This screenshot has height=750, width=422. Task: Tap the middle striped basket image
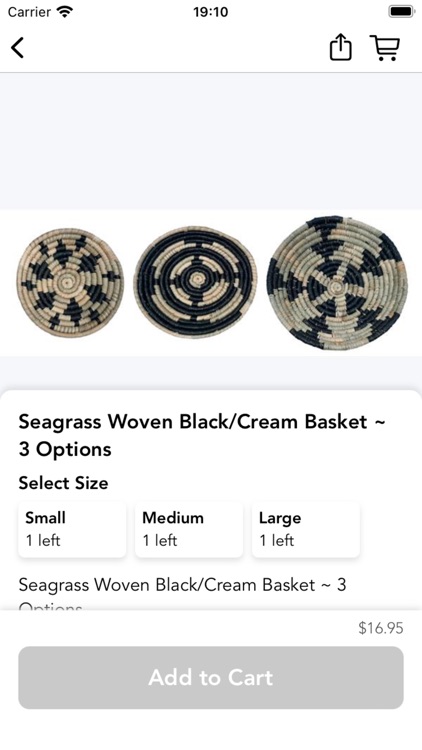pos(195,282)
